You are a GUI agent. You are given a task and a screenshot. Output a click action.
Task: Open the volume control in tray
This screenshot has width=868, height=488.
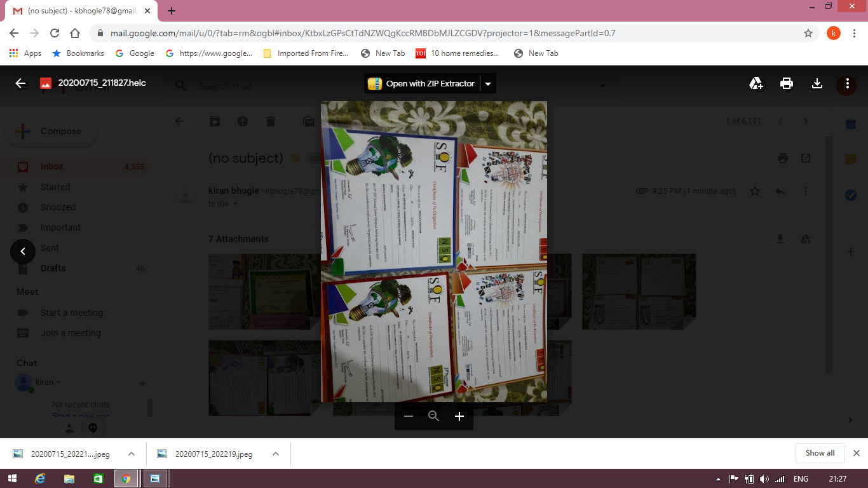pyautogui.click(x=764, y=479)
